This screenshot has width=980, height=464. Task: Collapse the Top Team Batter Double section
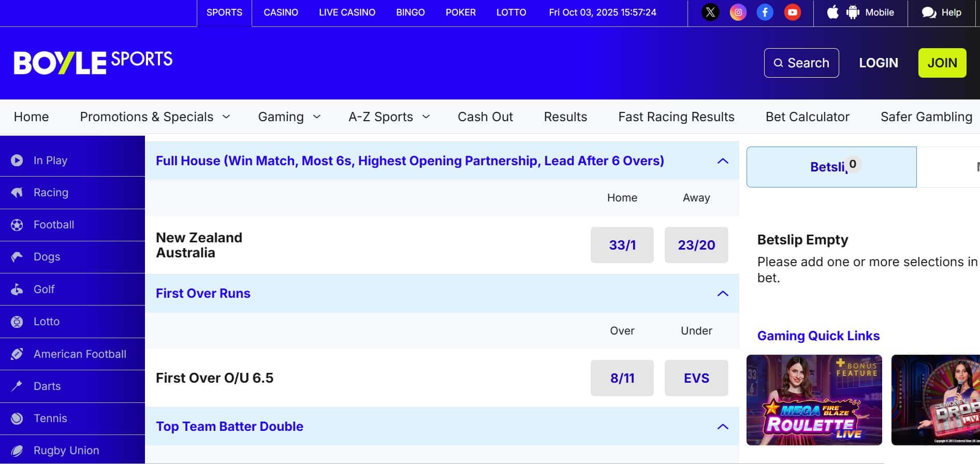pos(723,427)
